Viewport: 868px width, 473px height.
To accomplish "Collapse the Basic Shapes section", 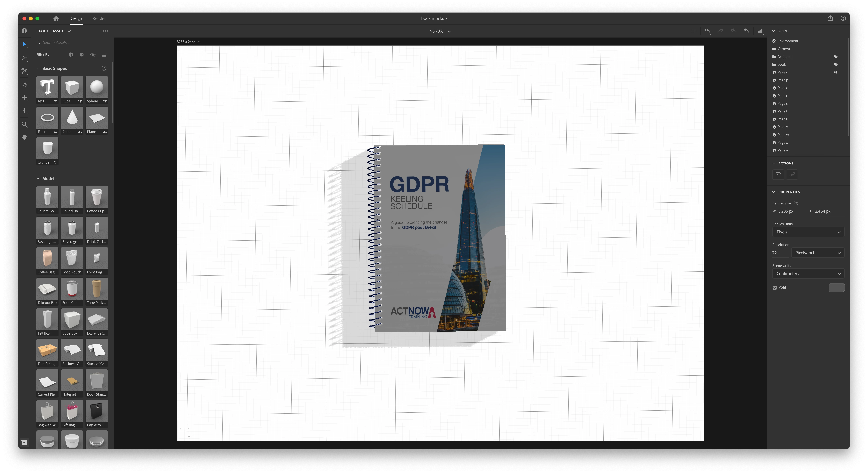I will click(x=38, y=68).
